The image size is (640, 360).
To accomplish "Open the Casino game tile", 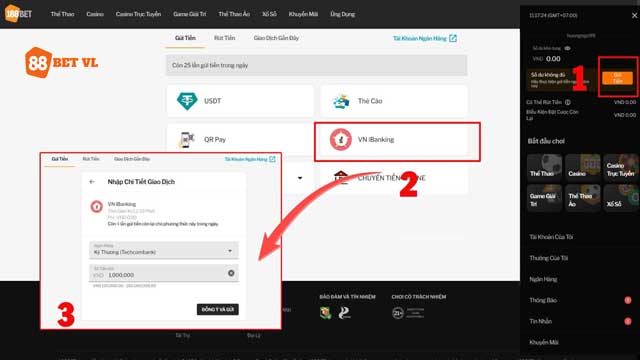I will click(x=582, y=167).
